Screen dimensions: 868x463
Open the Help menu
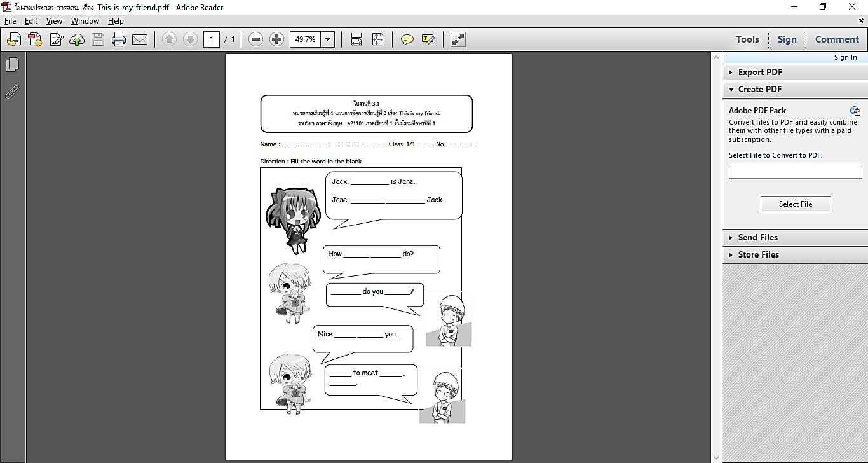pyautogui.click(x=116, y=21)
